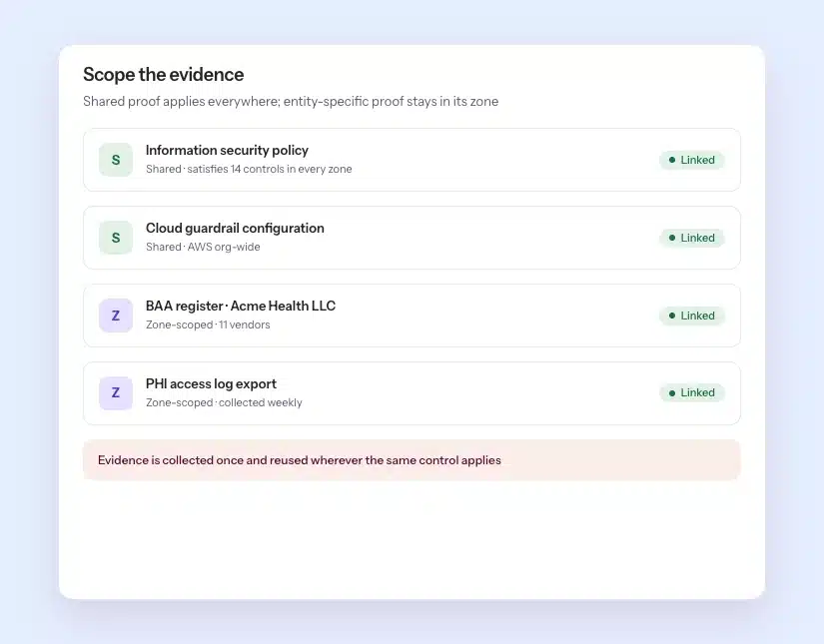
Task: Click Linked badge on PHI access log export
Action: click(x=691, y=393)
